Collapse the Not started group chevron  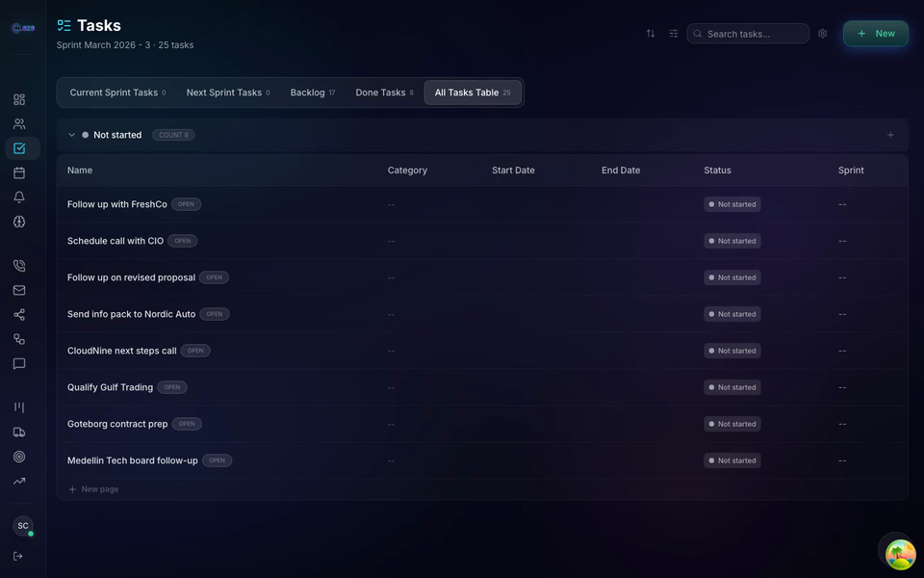tap(71, 135)
